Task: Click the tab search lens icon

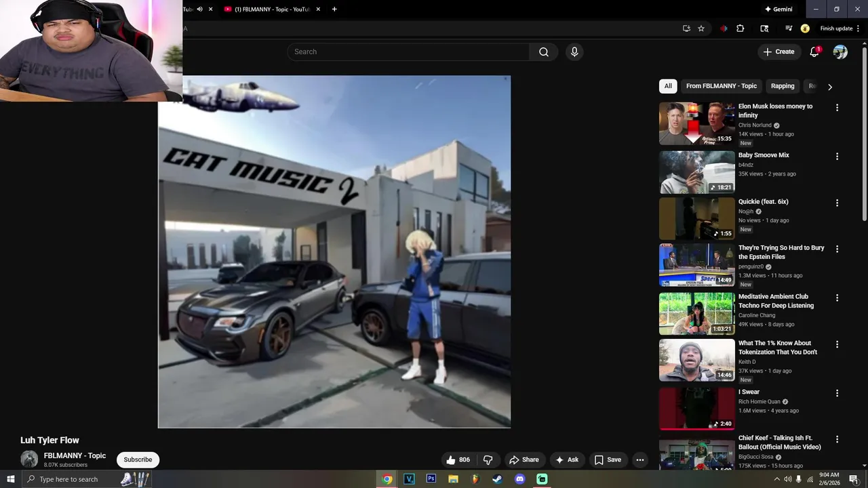Action: tap(764, 28)
